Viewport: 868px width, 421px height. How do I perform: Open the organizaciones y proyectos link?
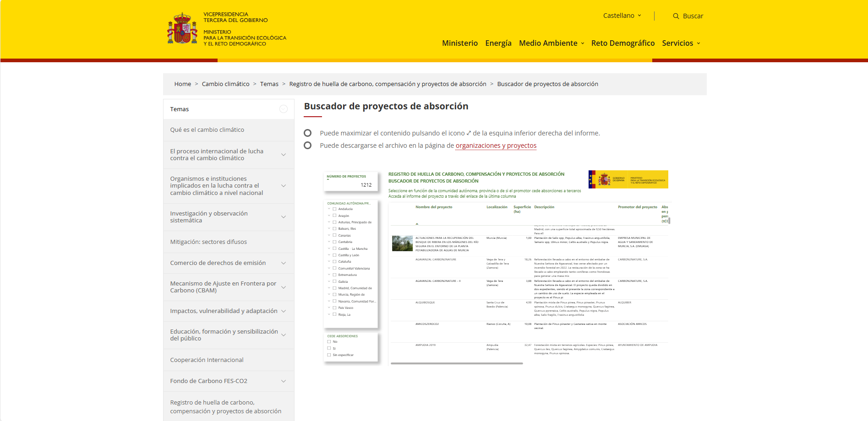tap(496, 146)
